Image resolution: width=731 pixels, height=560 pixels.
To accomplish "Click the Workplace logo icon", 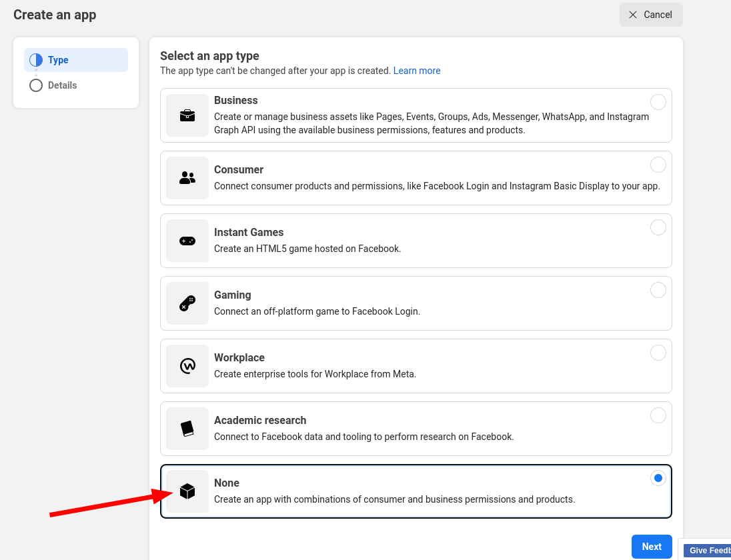I will coord(187,366).
